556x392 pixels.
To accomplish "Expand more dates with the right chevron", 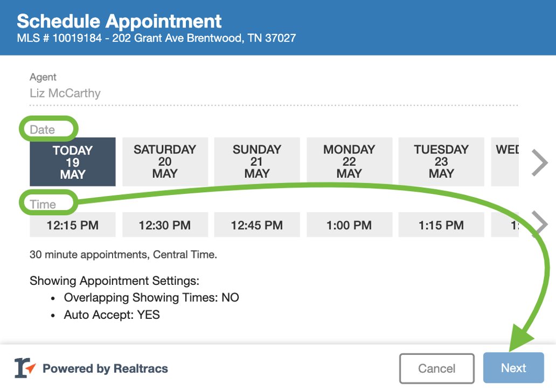I will point(539,162).
